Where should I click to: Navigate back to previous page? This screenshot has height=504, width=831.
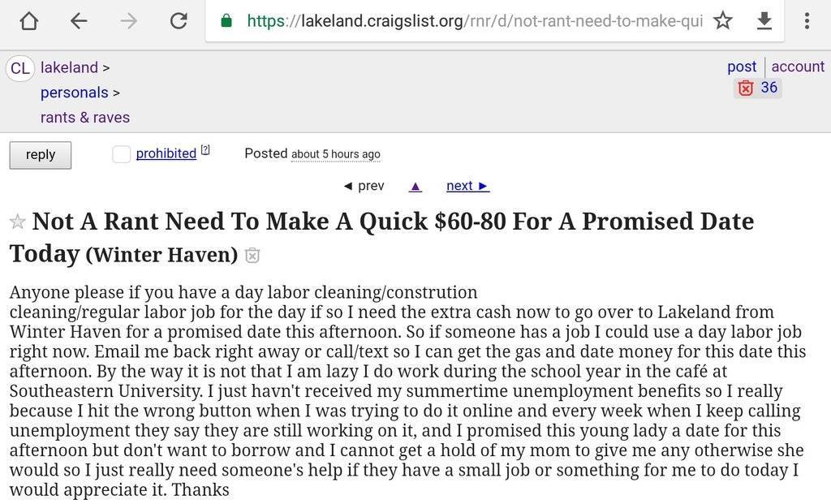[79, 21]
